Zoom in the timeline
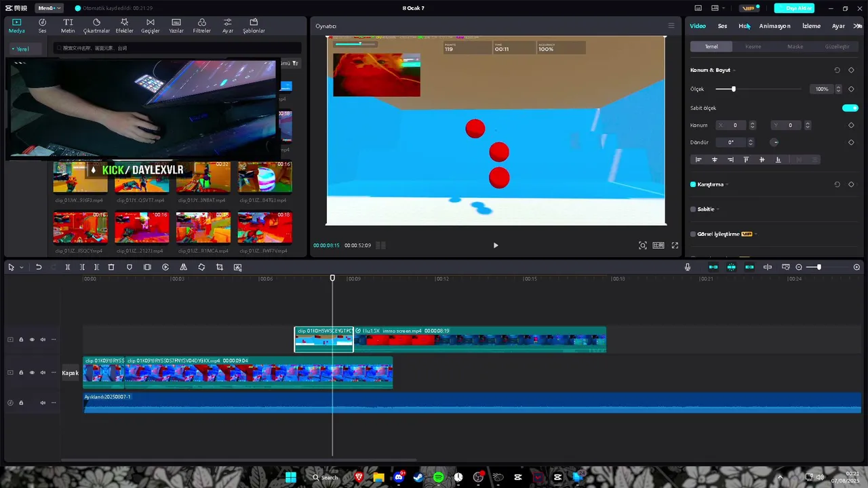 pyautogui.click(x=856, y=267)
